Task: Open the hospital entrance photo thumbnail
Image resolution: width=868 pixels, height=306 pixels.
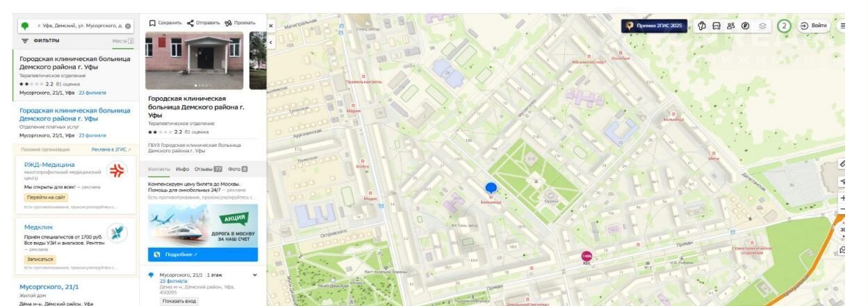Action: click(x=195, y=60)
